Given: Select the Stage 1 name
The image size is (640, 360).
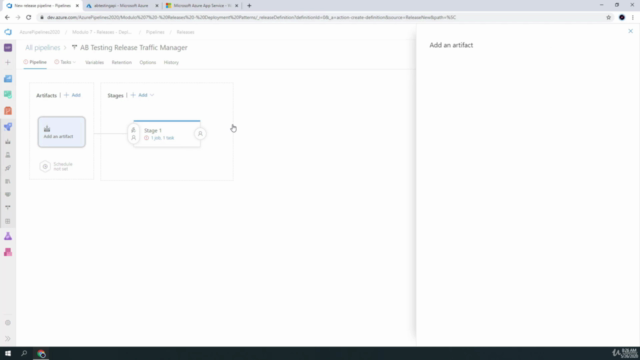Looking at the screenshot, I should coord(153,131).
